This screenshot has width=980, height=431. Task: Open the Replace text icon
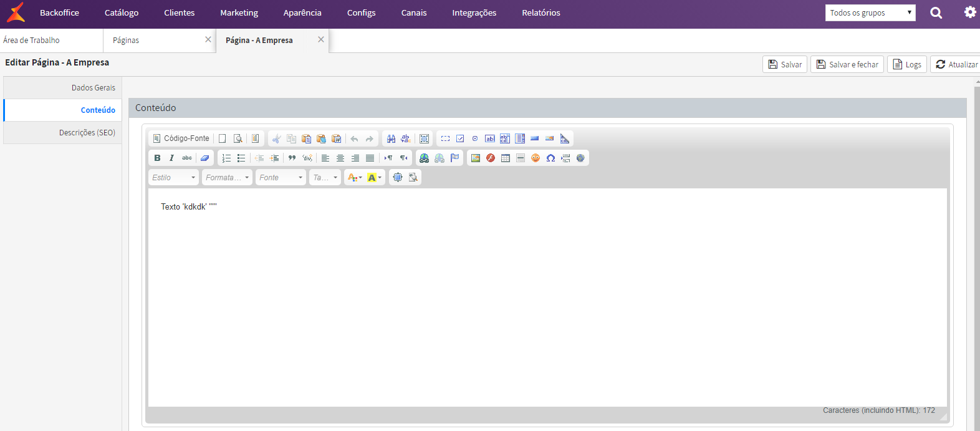[x=406, y=138]
